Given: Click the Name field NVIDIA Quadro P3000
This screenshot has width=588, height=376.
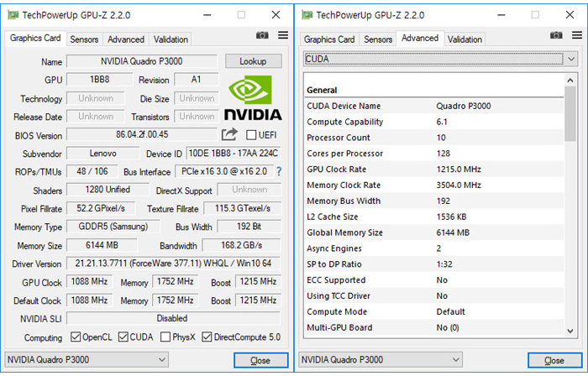Looking at the screenshot, I should click(x=142, y=61).
